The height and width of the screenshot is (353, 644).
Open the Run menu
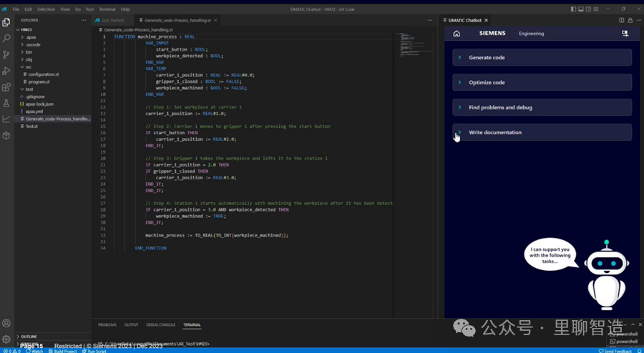[89, 9]
